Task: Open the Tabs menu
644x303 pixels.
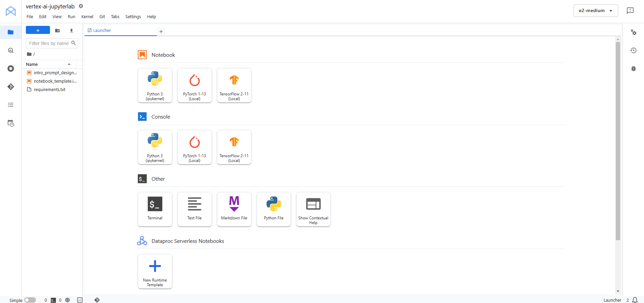Action: pos(115,16)
